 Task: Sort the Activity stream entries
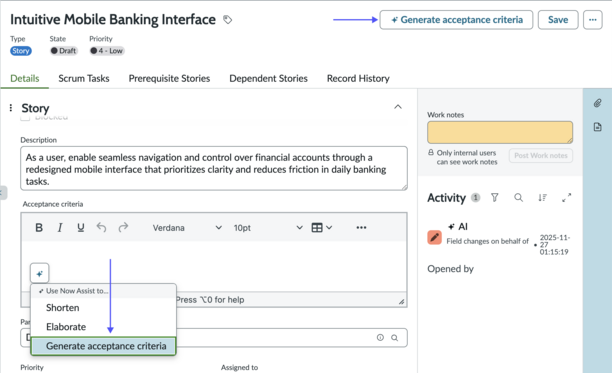tap(543, 197)
